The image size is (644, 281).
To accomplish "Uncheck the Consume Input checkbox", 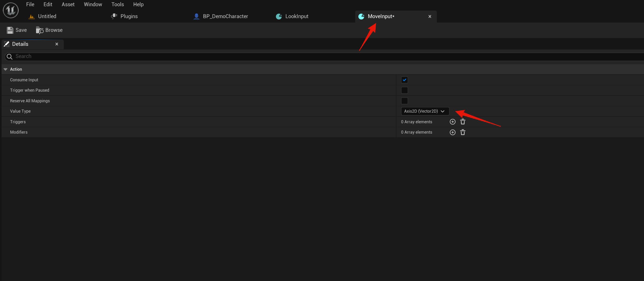I will click(404, 80).
